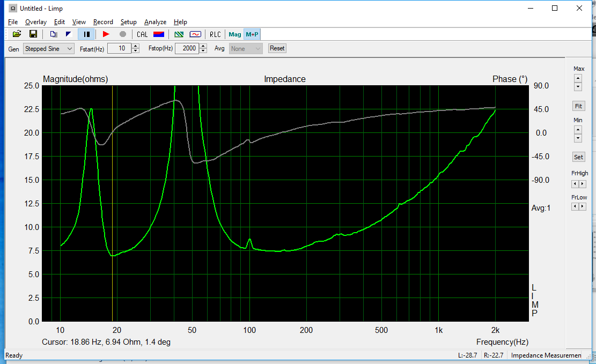Toggle the Mag magnitude-only view
The height and width of the screenshot is (364, 596).
click(235, 34)
